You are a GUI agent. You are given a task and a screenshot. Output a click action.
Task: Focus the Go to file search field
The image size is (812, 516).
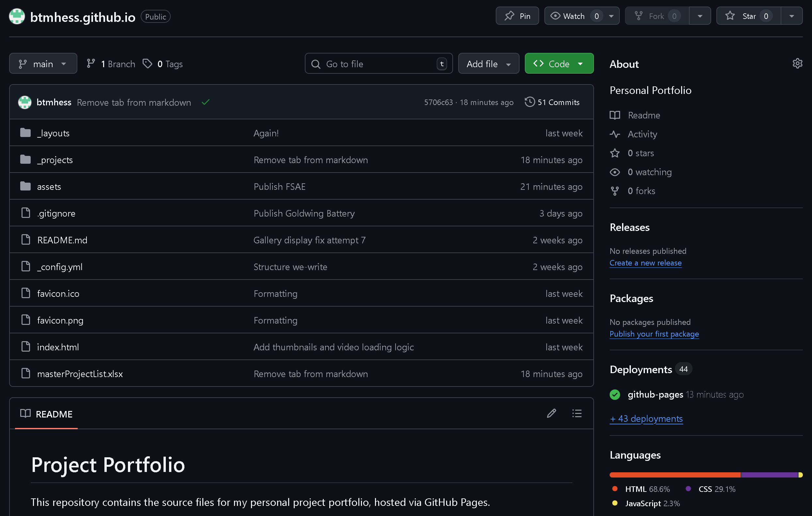[x=378, y=64]
